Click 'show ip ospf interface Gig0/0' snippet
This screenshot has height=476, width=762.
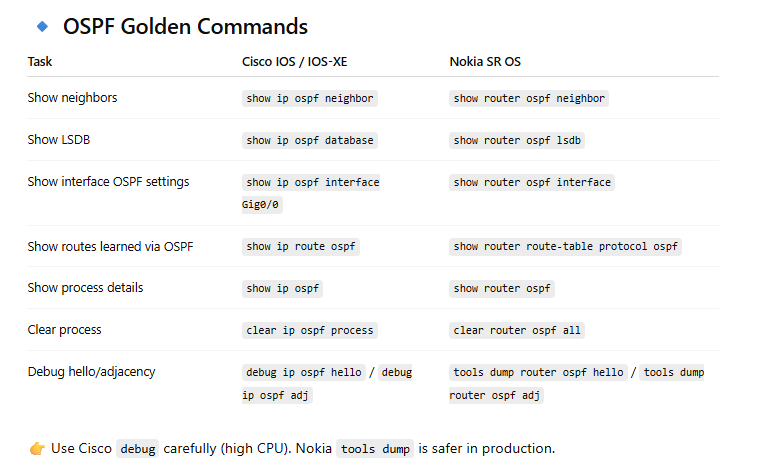311,193
